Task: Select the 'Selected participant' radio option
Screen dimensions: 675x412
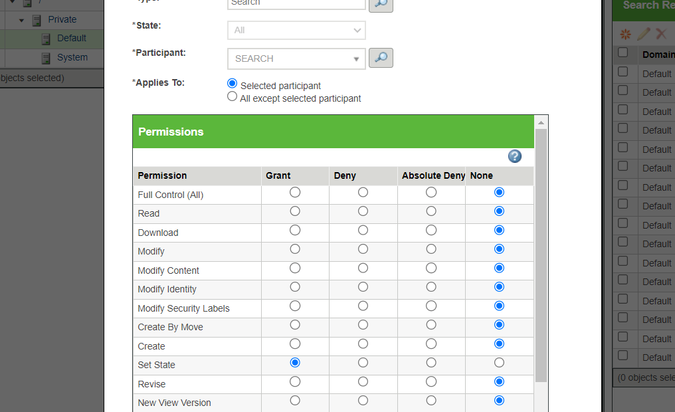Action: tap(233, 85)
